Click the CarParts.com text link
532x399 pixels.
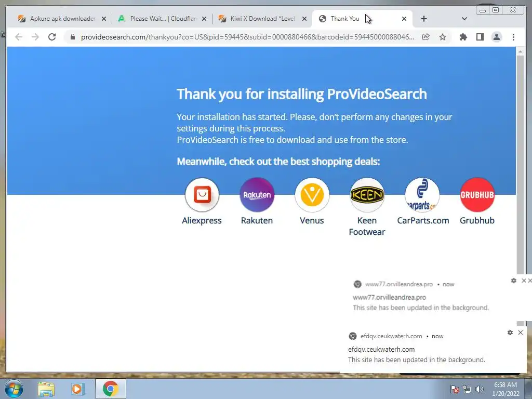tap(423, 220)
